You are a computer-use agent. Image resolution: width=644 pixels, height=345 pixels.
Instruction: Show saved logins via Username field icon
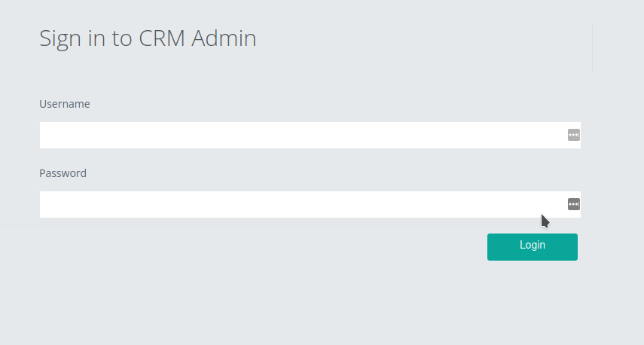coord(574,135)
